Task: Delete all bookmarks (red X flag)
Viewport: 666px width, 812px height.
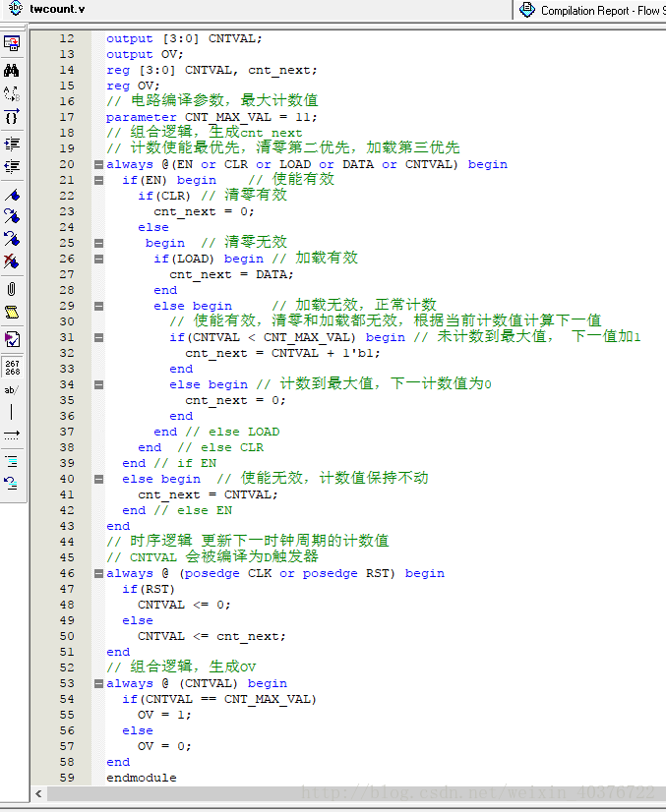Action: (x=12, y=261)
